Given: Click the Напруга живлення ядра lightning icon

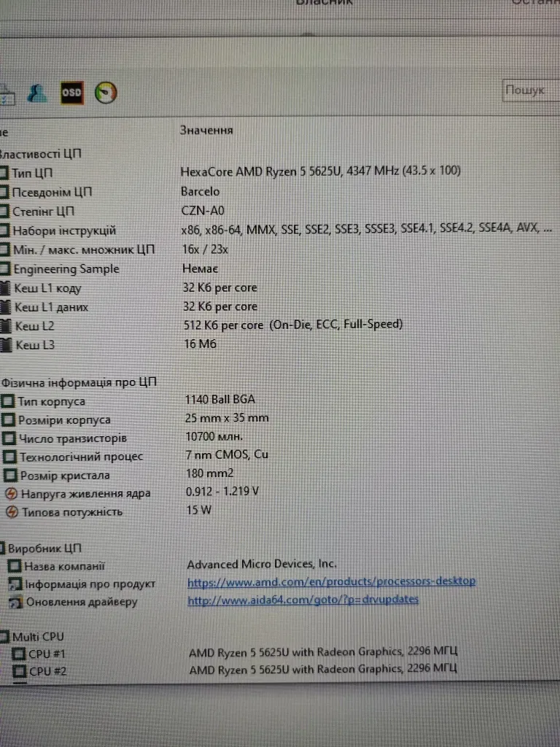Looking at the screenshot, I should click(12, 494).
